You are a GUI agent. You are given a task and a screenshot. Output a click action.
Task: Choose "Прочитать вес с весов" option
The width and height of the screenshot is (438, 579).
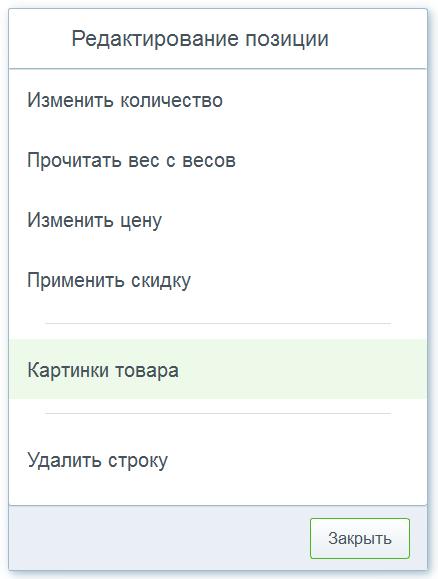pyautogui.click(x=218, y=160)
